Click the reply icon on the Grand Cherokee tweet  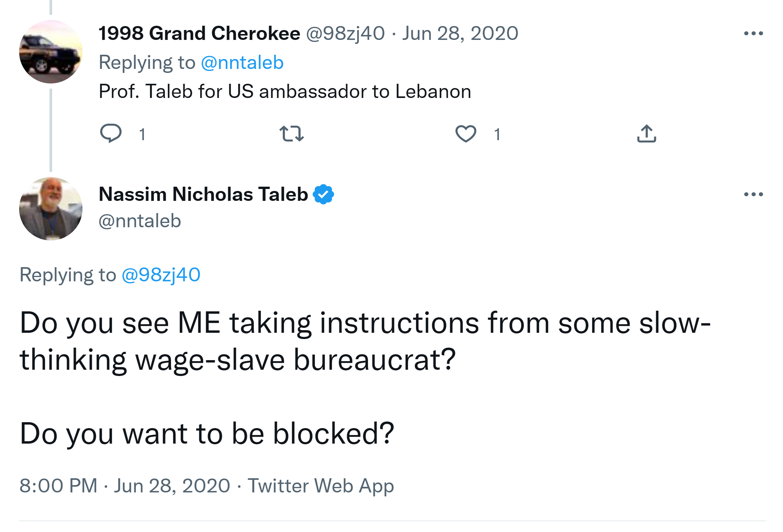(111, 133)
